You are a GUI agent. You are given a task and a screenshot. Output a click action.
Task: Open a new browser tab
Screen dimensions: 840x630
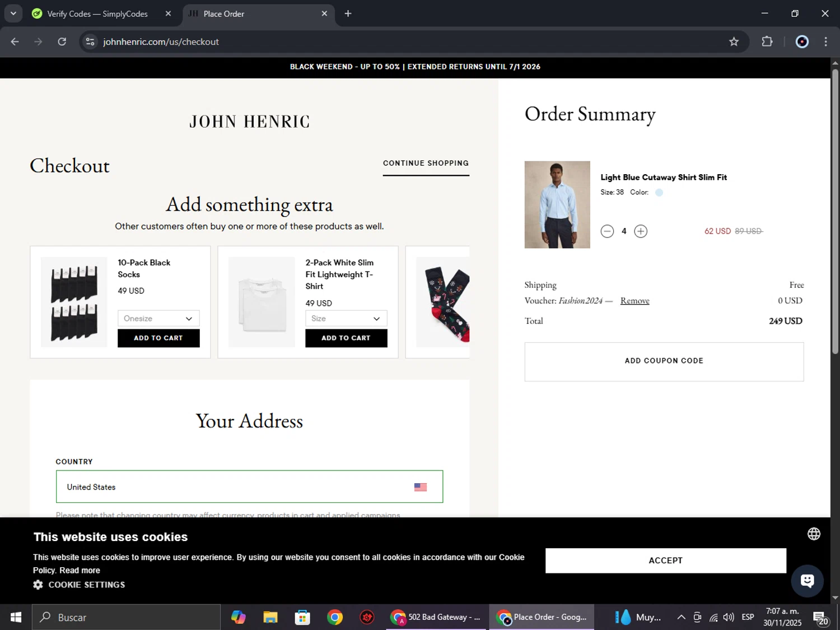point(348,13)
